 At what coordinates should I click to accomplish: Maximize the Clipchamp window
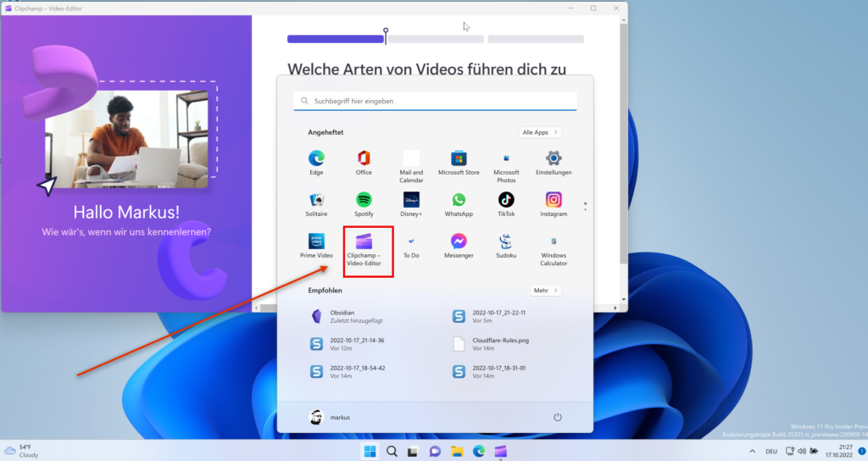tap(593, 8)
